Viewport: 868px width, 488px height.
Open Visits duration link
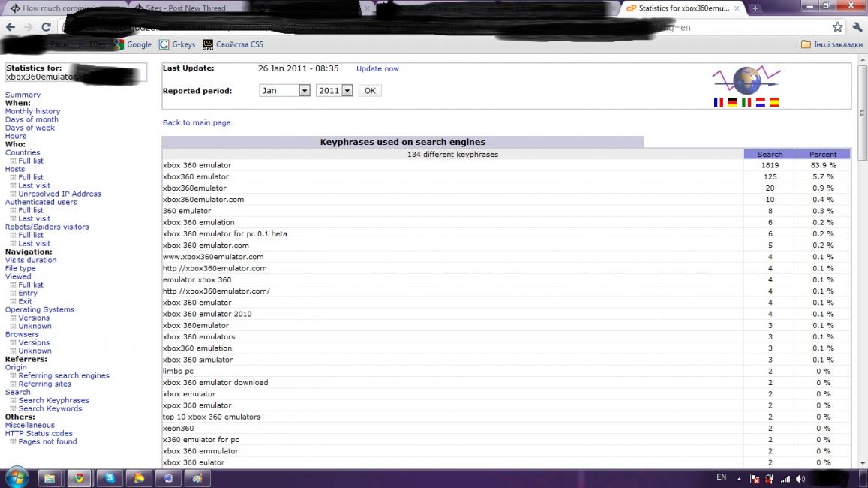31,260
